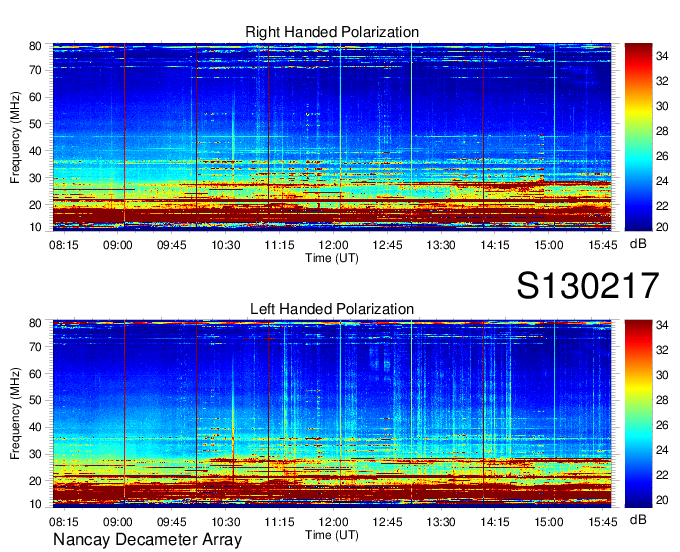Click the lower plot's dB color bar
Viewport: 680px width, 552px height.
(x=638, y=414)
